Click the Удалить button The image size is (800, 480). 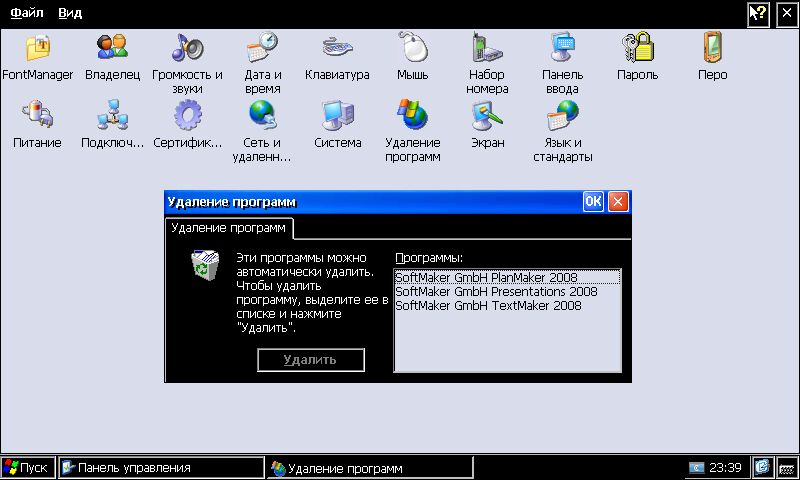coord(311,360)
